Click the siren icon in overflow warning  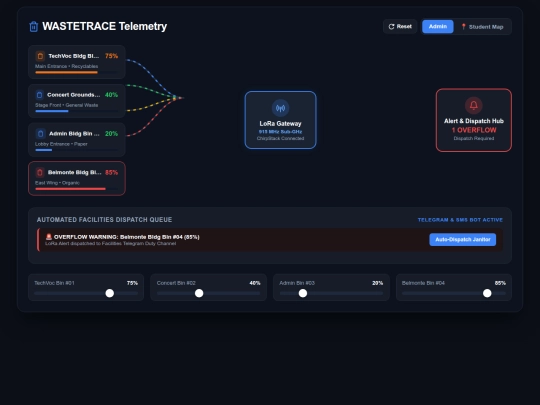[x=49, y=237]
